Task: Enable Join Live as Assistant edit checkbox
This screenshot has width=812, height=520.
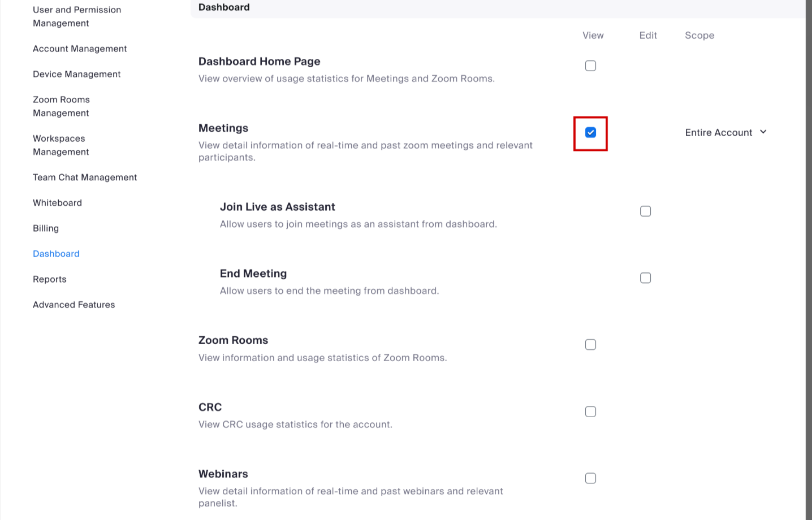Action: [645, 211]
